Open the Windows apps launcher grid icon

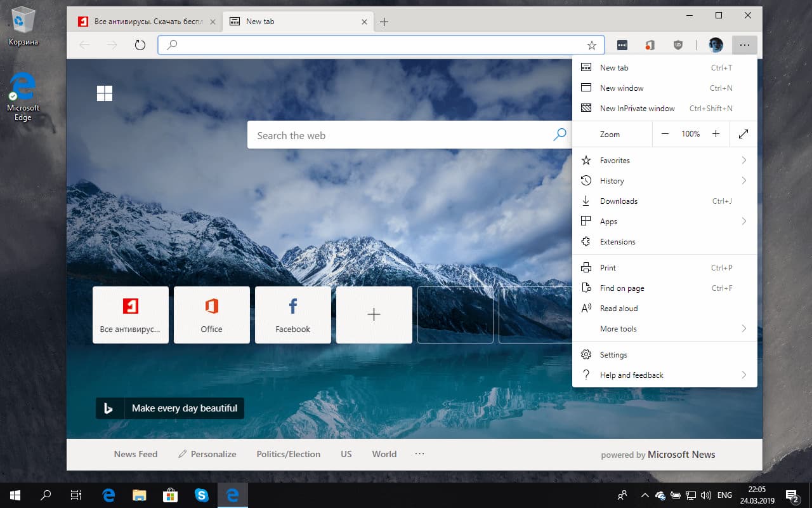coord(105,93)
